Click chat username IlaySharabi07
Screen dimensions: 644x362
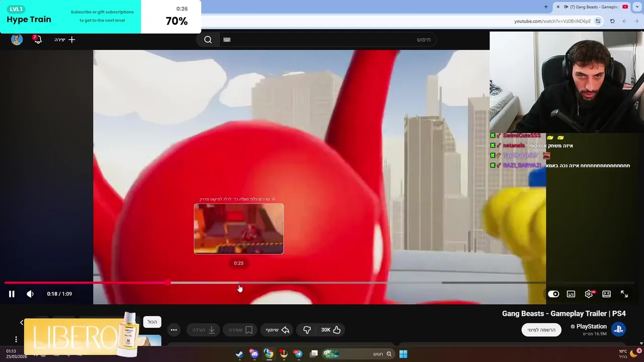520,156
